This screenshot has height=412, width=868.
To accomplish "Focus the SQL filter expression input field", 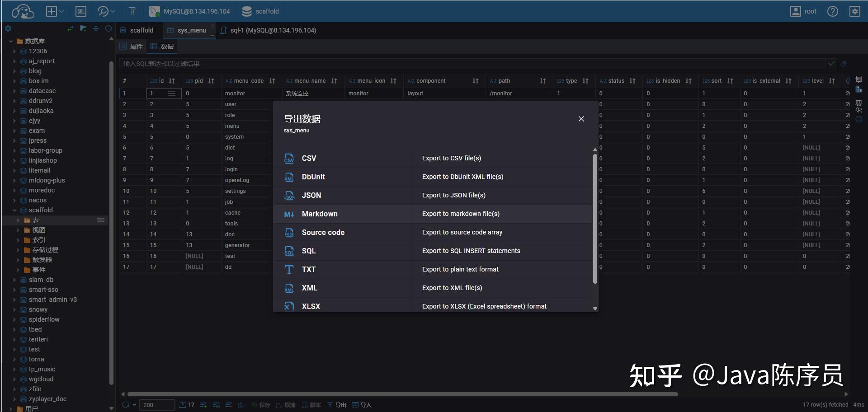I will [472, 64].
